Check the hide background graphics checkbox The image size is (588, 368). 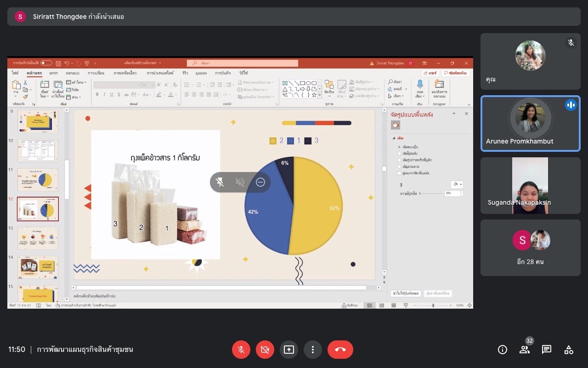pyautogui.click(x=399, y=173)
